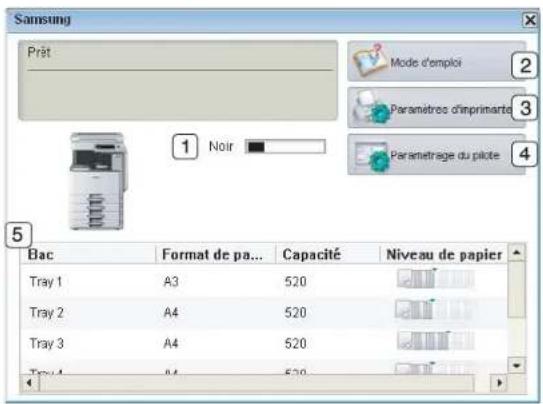Click the Tray 2 paper level indicator

point(435,309)
